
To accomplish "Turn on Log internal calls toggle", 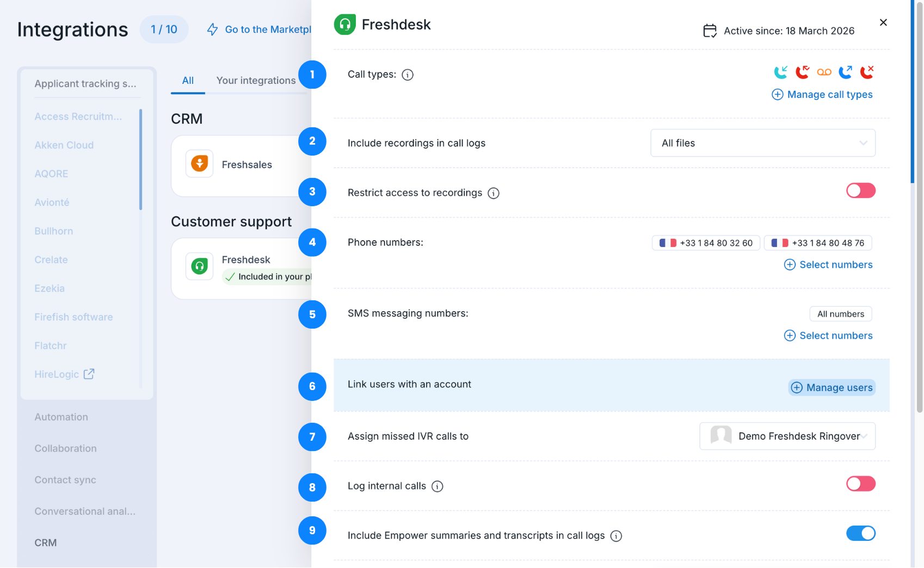I will 860,484.
